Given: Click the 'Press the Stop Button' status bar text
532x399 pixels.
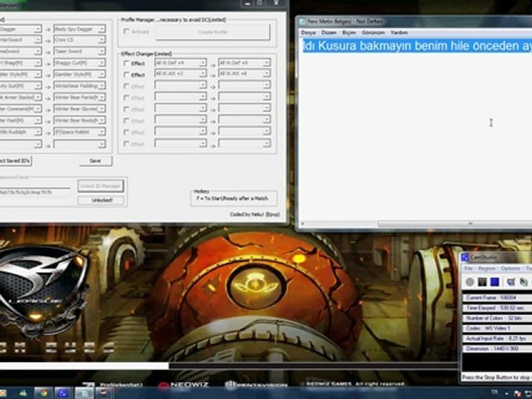Looking at the screenshot, I should 497,377.
